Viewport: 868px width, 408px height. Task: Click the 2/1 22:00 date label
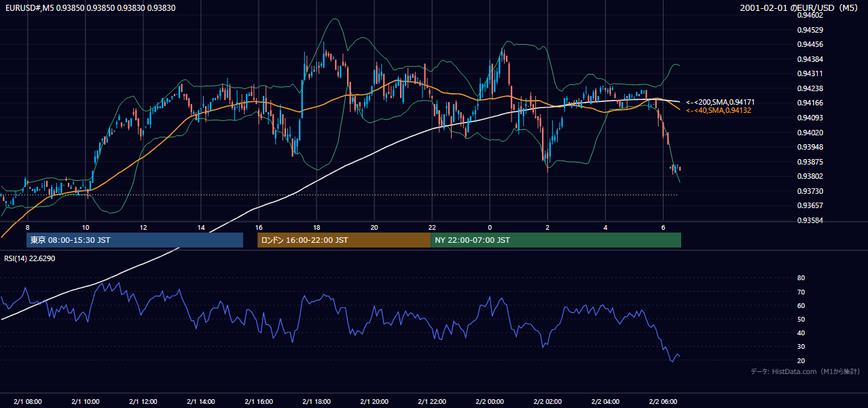pyautogui.click(x=432, y=401)
